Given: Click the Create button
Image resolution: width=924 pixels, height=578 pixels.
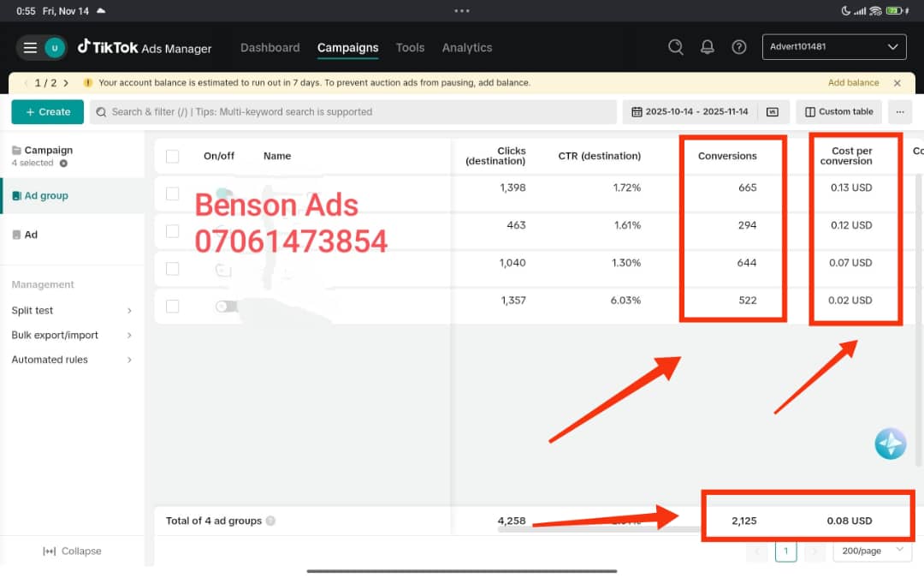Looking at the screenshot, I should coord(47,112).
